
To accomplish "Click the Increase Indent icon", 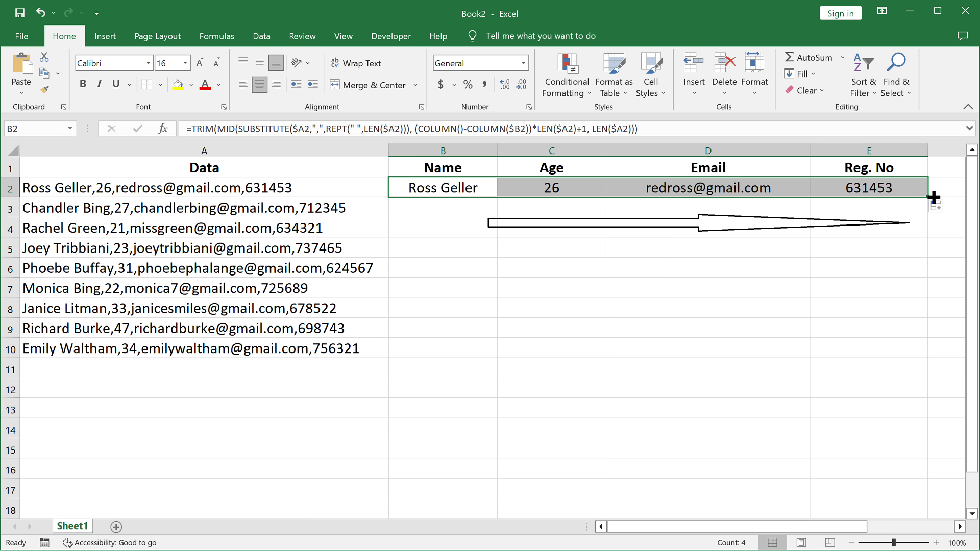I will point(313,85).
